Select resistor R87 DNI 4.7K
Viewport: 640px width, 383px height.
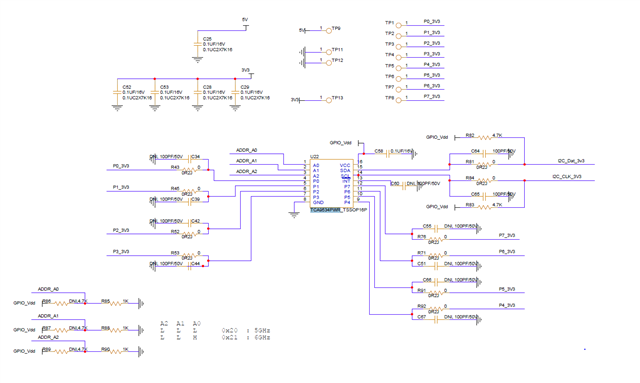tap(61, 330)
